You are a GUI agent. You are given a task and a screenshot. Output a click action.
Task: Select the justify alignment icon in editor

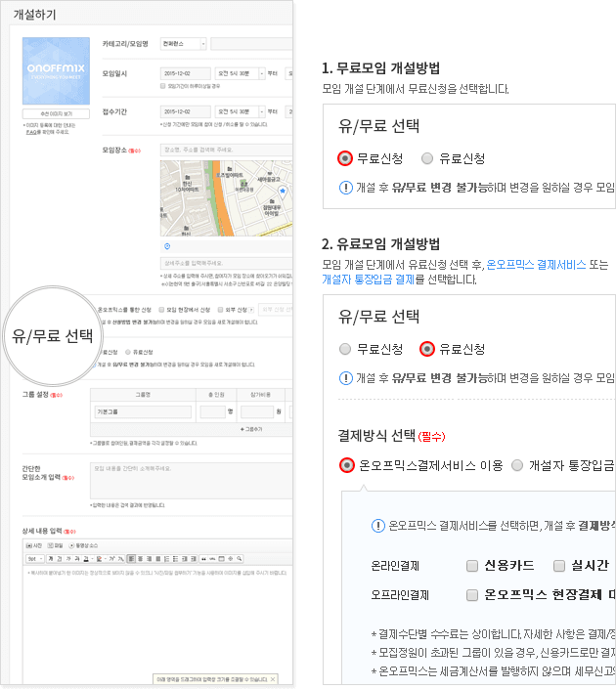pos(157,559)
